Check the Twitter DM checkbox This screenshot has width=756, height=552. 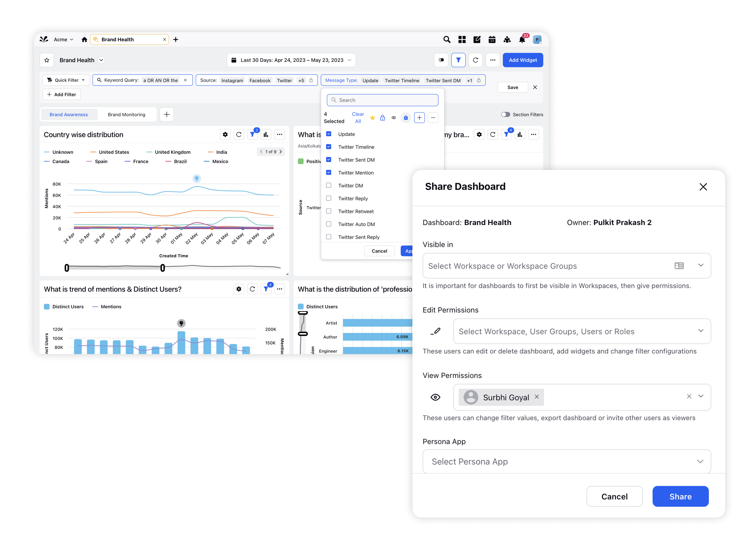pyautogui.click(x=329, y=185)
